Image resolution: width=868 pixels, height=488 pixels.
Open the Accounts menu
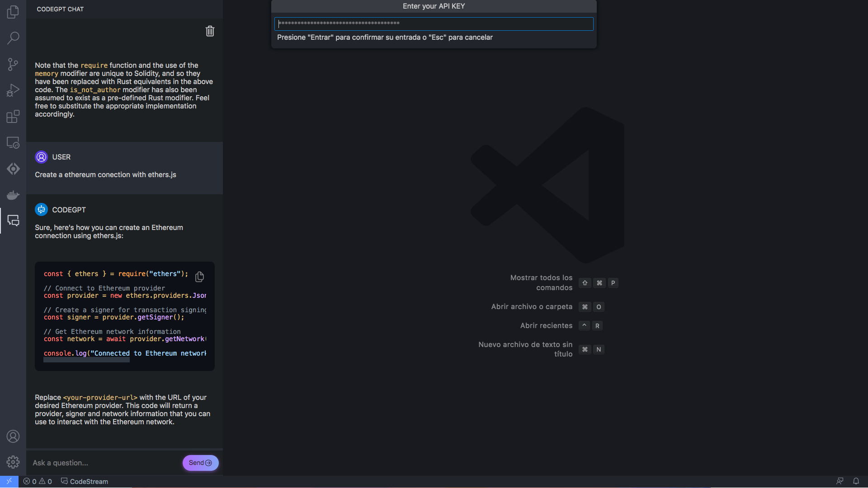click(13, 436)
